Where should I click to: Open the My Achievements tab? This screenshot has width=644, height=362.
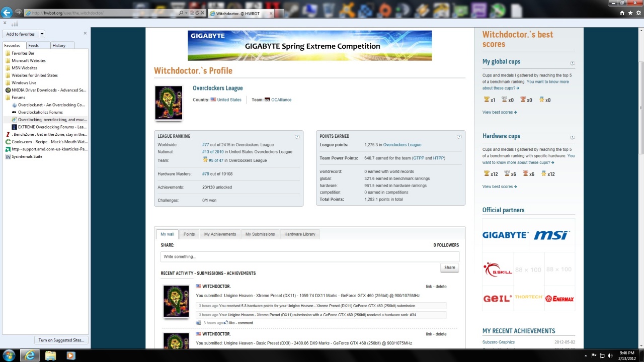click(220, 234)
